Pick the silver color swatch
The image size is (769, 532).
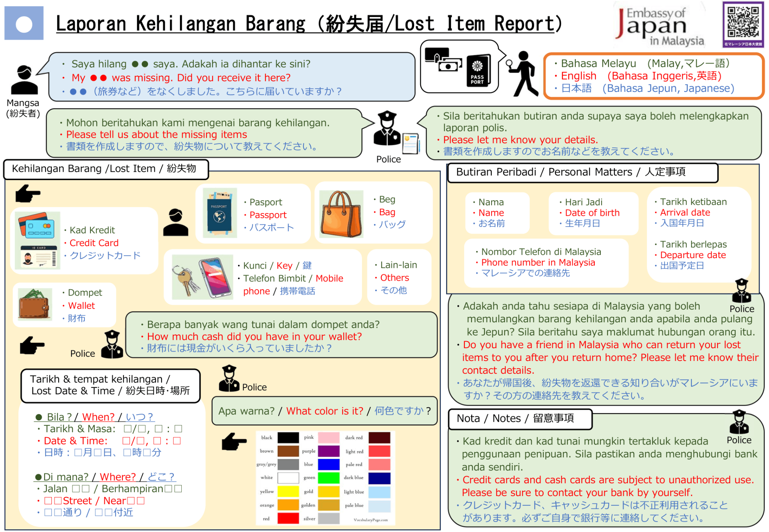coord(329,518)
